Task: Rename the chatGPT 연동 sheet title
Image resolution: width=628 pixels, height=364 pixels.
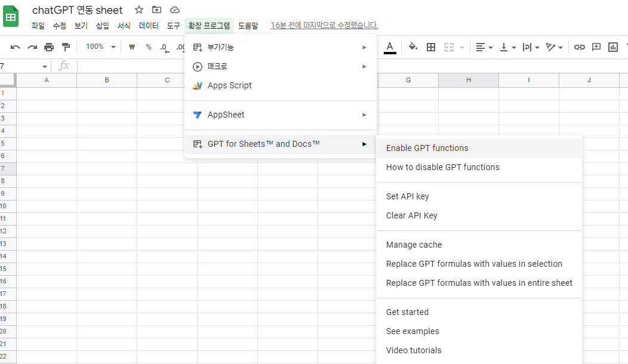Action: 77,10
